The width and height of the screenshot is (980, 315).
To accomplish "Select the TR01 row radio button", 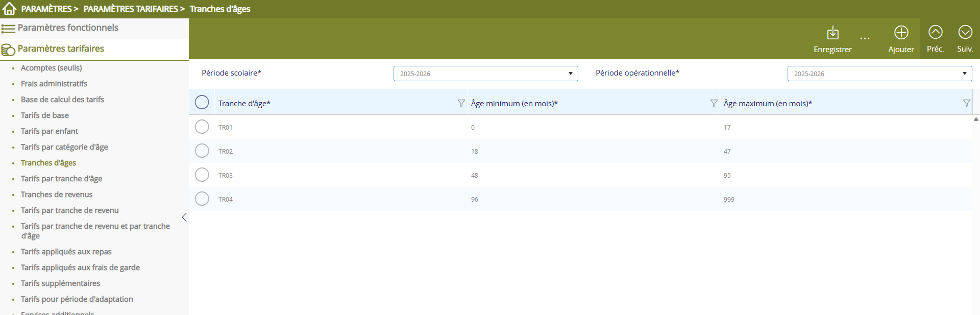I will 202,127.
